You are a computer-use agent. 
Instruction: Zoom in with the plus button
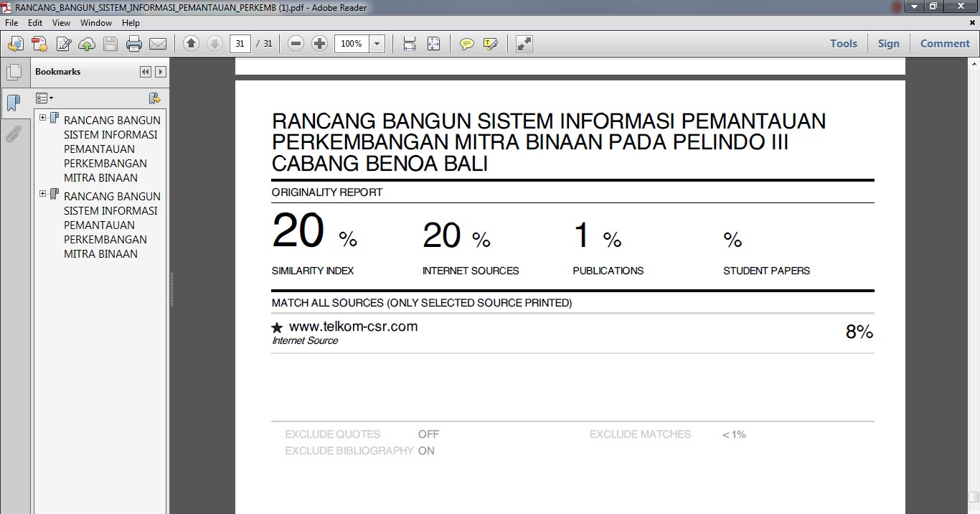320,44
